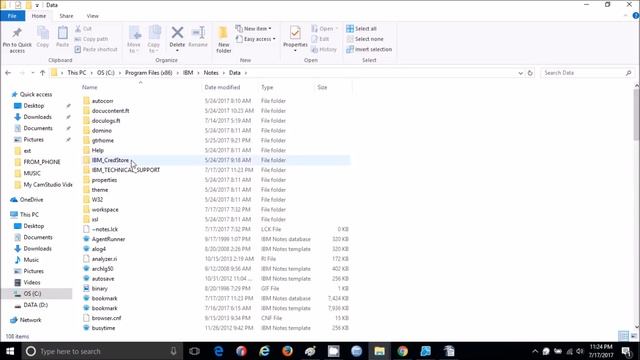Go up one folder level arrow
640x360 pixels.
tap(42, 73)
